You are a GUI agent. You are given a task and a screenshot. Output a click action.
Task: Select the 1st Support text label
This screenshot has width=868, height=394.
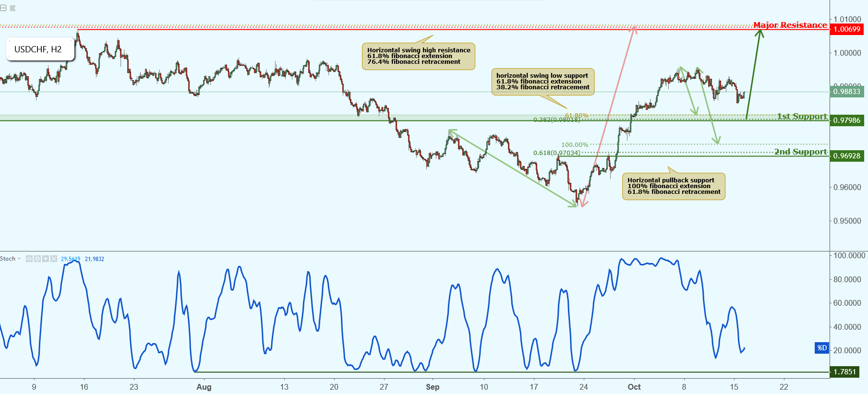pyautogui.click(x=802, y=116)
